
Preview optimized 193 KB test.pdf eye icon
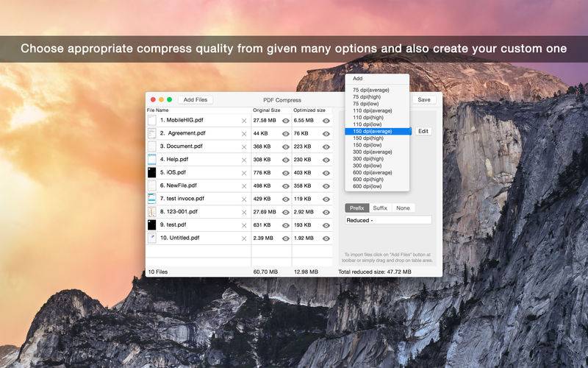[x=326, y=226]
